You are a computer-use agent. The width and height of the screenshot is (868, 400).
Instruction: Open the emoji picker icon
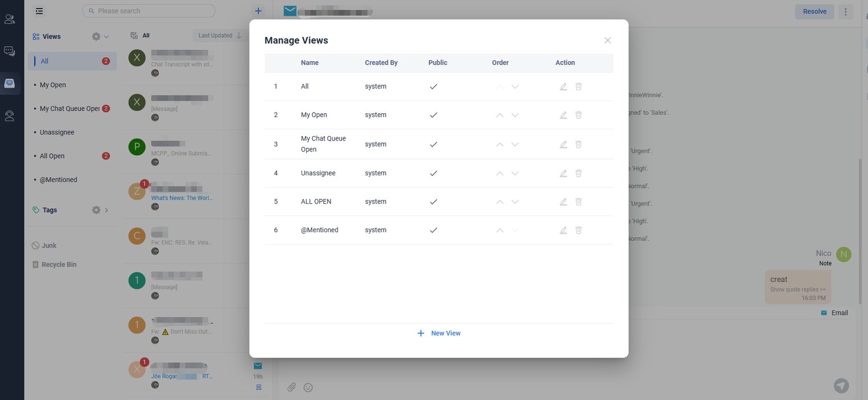pyautogui.click(x=308, y=387)
